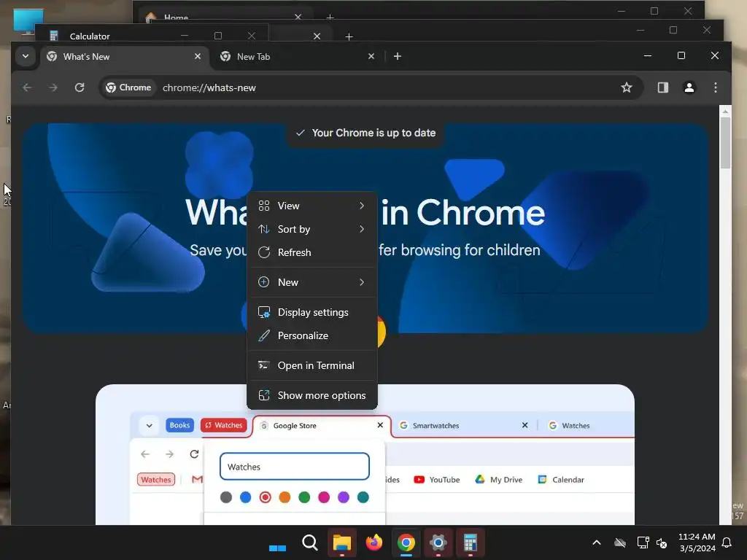The height and width of the screenshot is (560, 747).
Task: Show hidden system tray icons
Action: point(597,542)
